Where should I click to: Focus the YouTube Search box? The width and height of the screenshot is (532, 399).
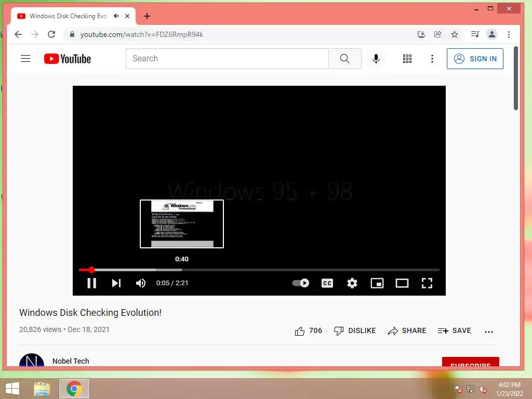coord(227,59)
